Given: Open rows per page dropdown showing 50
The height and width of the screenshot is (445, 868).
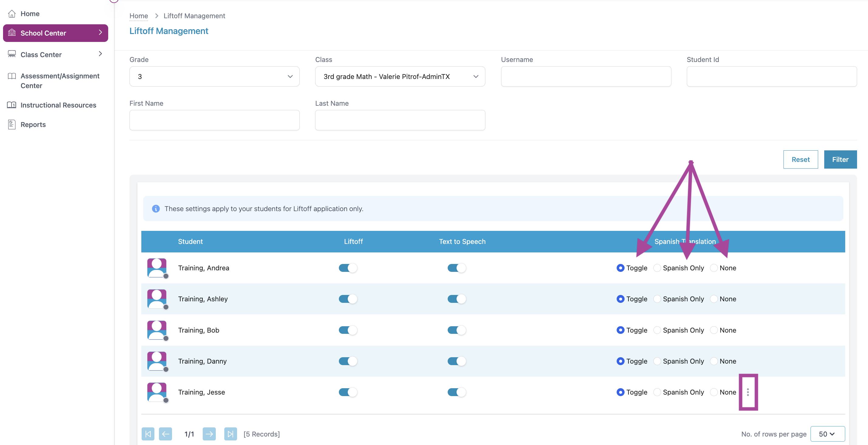Looking at the screenshot, I should 827,434.
